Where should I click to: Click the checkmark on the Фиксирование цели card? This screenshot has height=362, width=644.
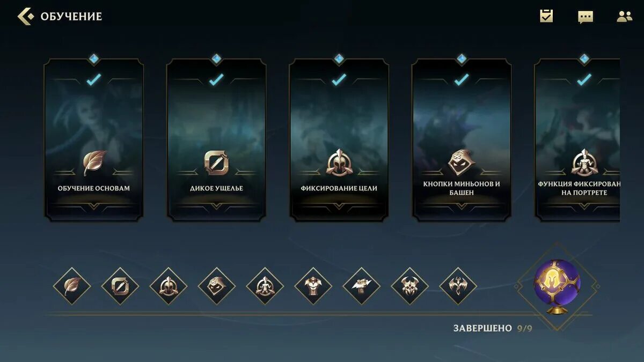pyautogui.click(x=339, y=80)
